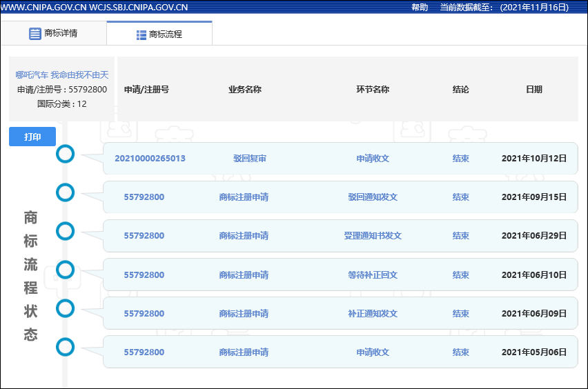This screenshot has height=389, width=588.
Task: Select timeline circle for 2021年06月10日 entry
Action: (x=65, y=270)
